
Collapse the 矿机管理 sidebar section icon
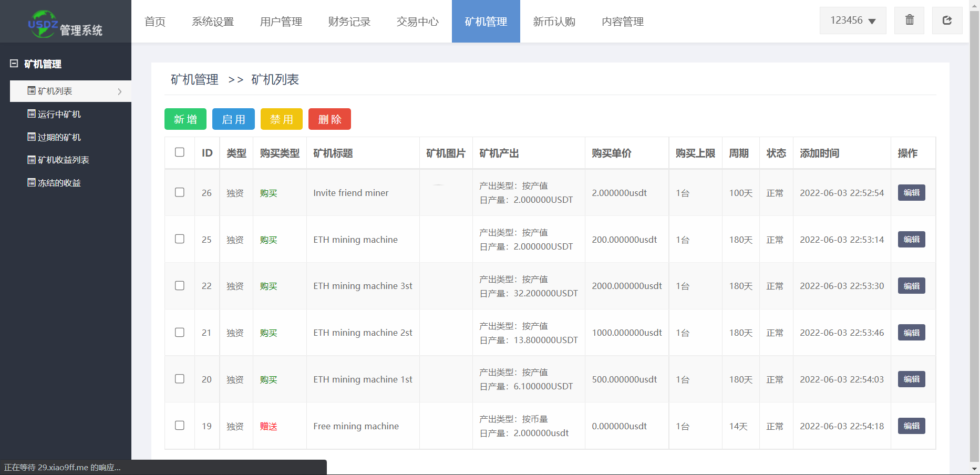click(x=14, y=64)
